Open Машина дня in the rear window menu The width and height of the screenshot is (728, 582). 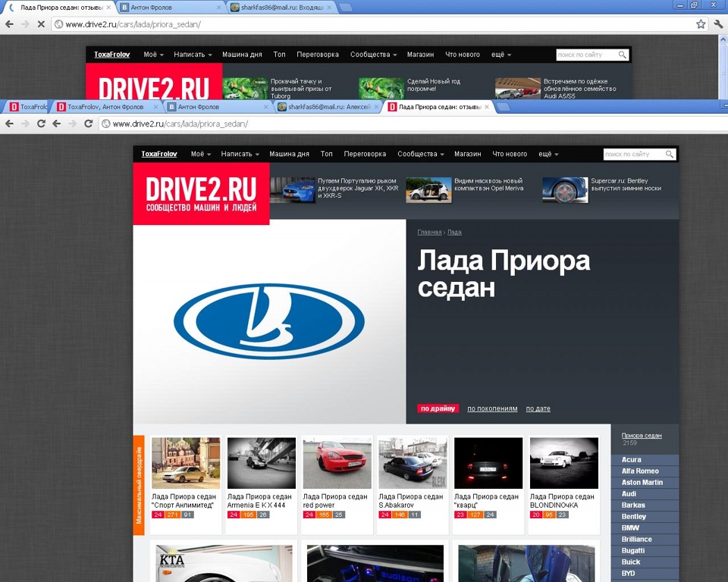pos(242,55)
